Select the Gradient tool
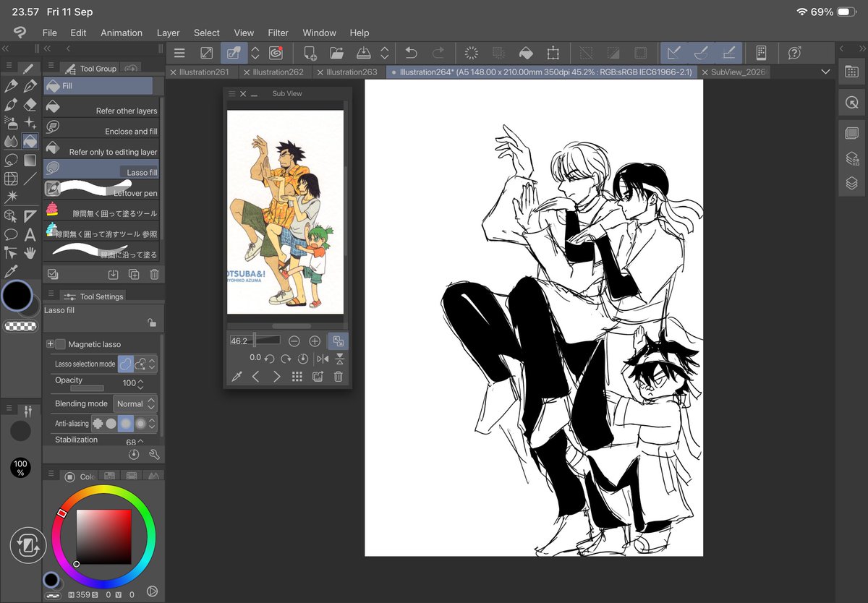Viewport: 868px width, 603px height. pyautogui.click(x=30, y=160)
